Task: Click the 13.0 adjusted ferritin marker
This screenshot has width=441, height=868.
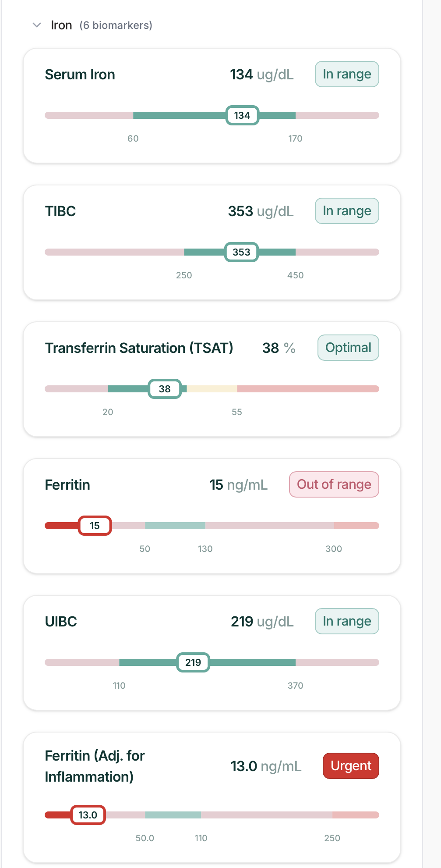Action: click(x=88, y=815)
